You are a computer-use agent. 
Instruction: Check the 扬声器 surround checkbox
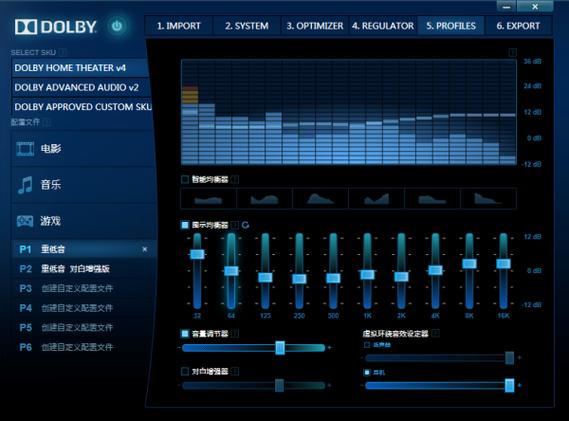pyautogui.click(x=367, y=345)
